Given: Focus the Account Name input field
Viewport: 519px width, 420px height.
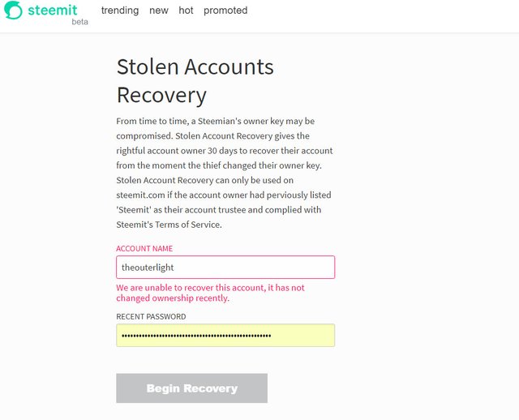Looking at the screenshot, I should (225, 267).
